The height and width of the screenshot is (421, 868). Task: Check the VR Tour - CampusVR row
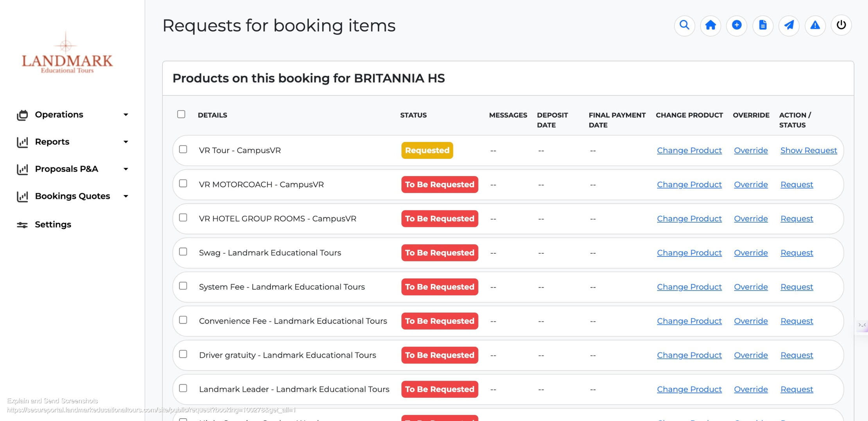coord(183,149)
